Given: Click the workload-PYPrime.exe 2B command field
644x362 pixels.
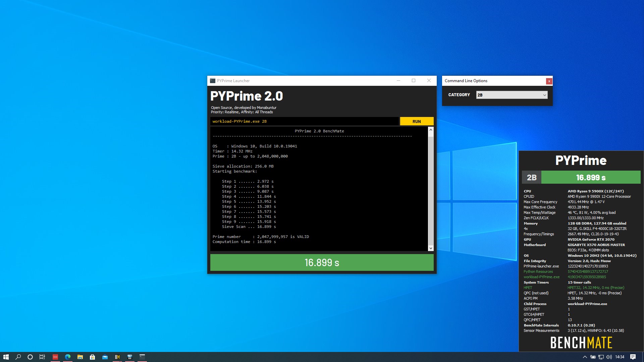Looking at the screenshot, I should click(x=305, y=121).
